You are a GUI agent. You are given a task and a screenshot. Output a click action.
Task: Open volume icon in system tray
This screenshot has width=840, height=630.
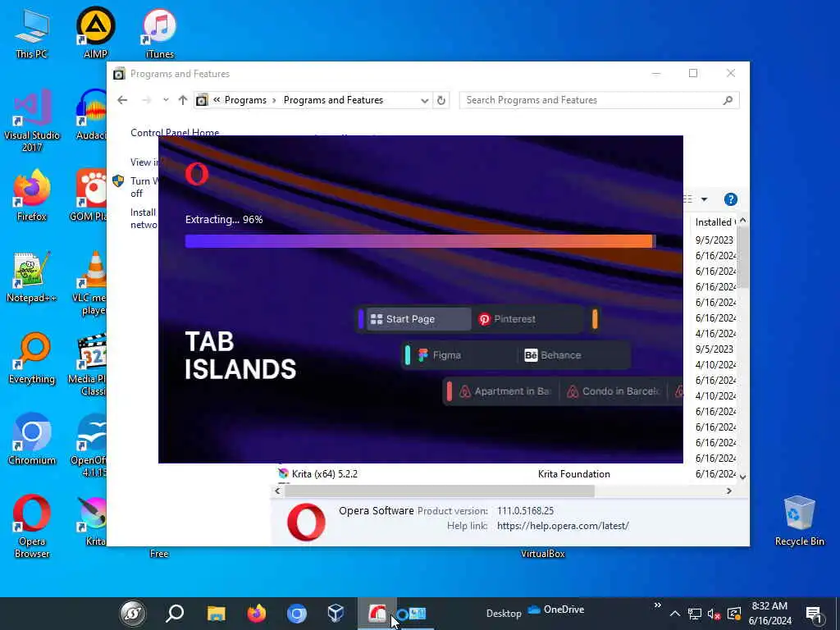point(714,614)
